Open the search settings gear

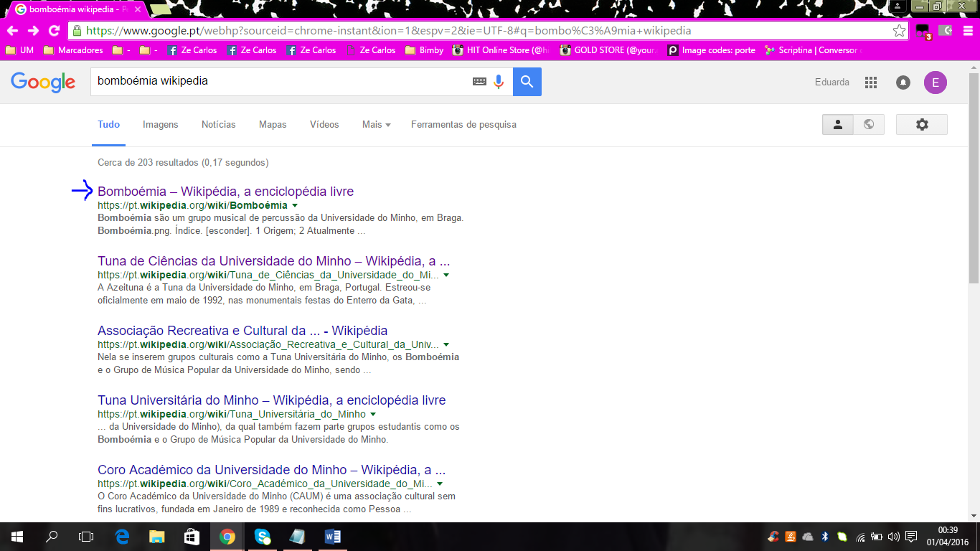click(922, 124)
